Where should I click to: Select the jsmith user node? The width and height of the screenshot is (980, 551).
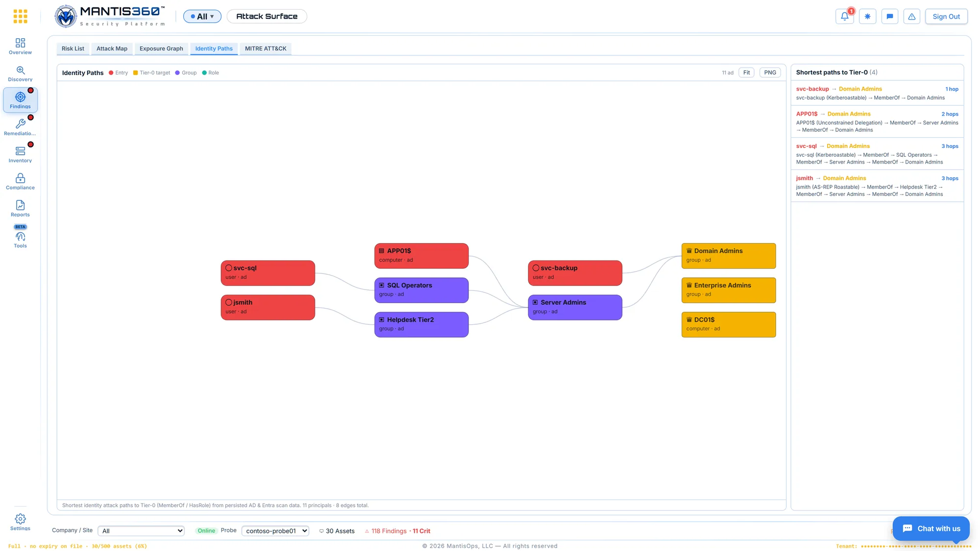pyautogui.click(x=268, y=308)
